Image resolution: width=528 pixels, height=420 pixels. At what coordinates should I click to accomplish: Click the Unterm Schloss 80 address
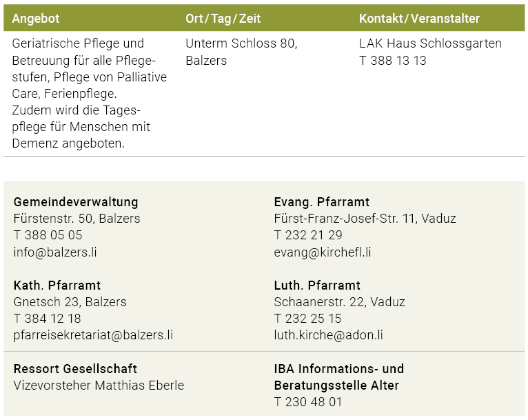coord(241,43)
